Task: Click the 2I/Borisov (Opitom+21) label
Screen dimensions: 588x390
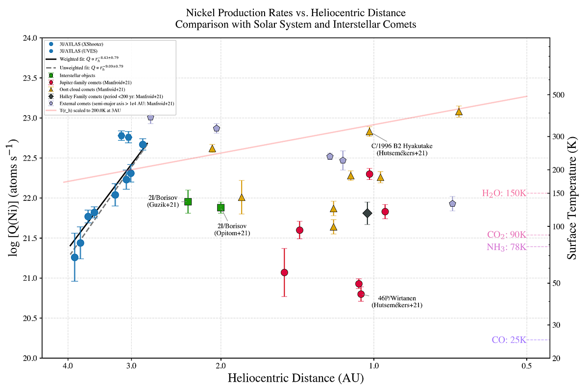Action: (x=232, y=230)
